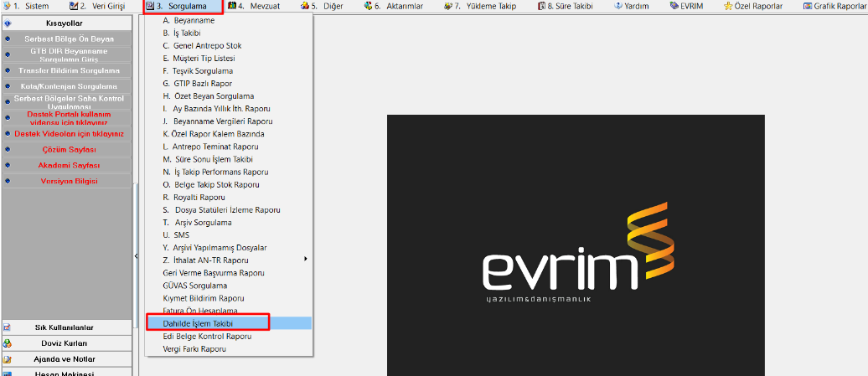Open the Yardım menu
868x376 pixels.
point(632,6)
